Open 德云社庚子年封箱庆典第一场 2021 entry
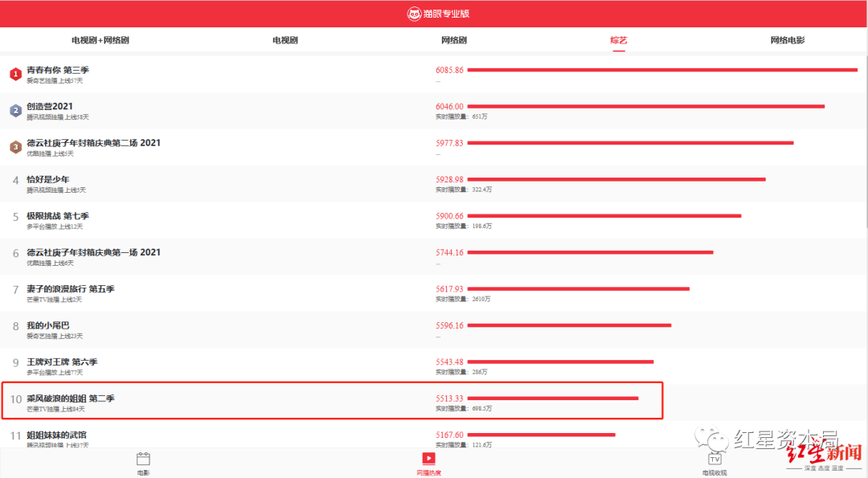Viewport: 868px width, 478px height. 93,252
